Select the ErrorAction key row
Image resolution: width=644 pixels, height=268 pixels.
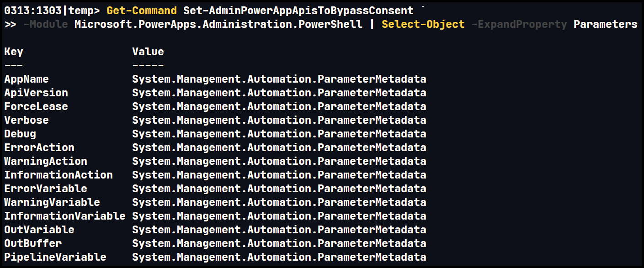tap(39, 147)
